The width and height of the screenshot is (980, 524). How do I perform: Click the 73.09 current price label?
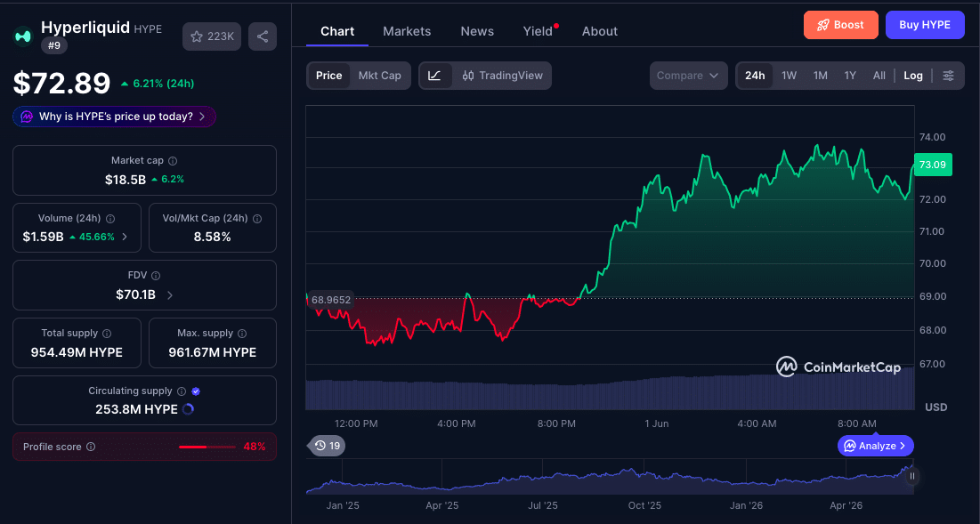pyautogui.click(x=933, y=165)
